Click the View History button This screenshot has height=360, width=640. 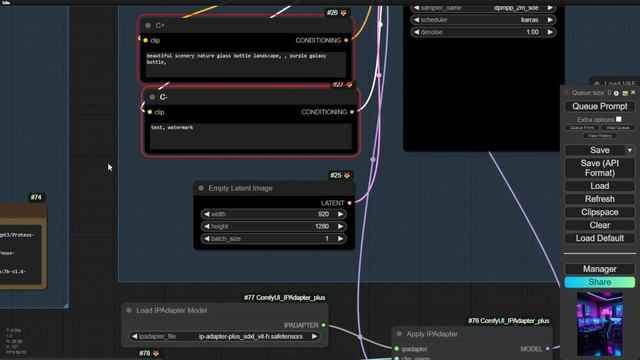(600, 136)
